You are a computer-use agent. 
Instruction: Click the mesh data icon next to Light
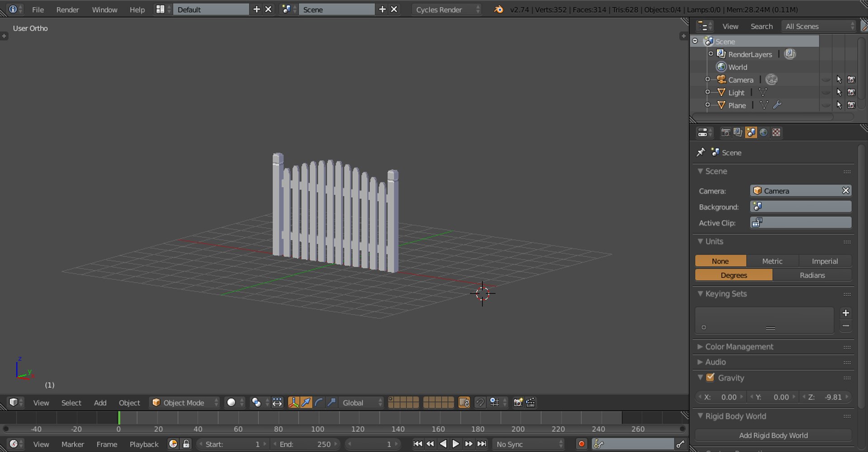[x=763, y=92]
